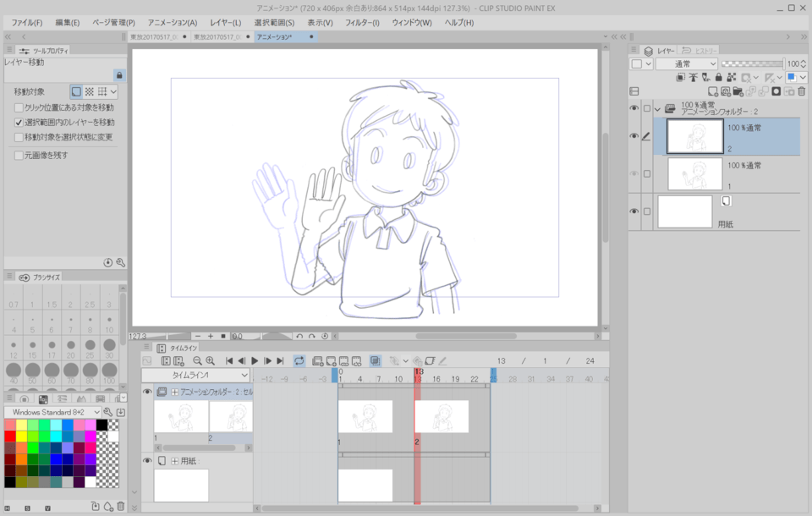Pick the red swatch in color set
Screen dimensions: 812x516
[10, 436]
